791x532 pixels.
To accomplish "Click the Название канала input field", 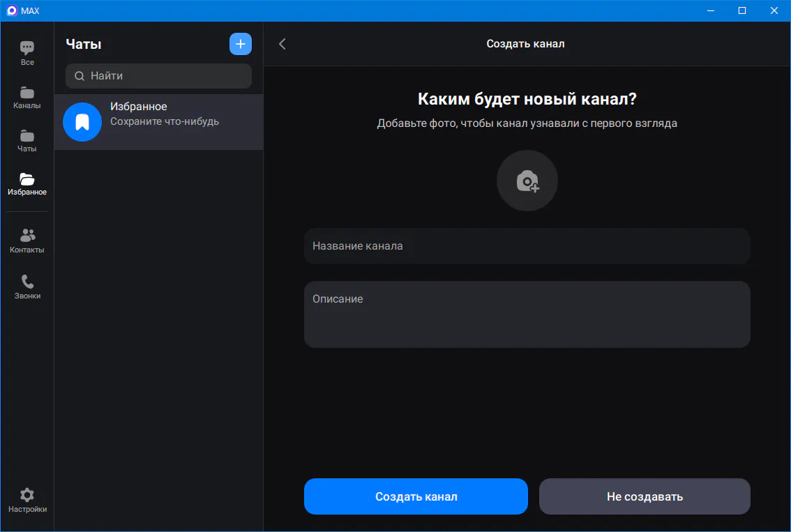I will (527, 246).
